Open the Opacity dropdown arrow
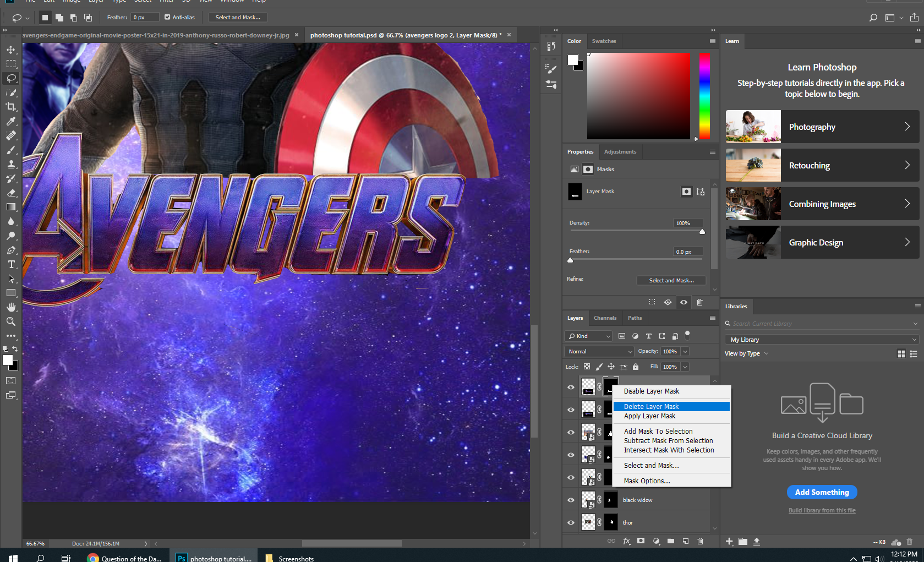 [685, 351]
